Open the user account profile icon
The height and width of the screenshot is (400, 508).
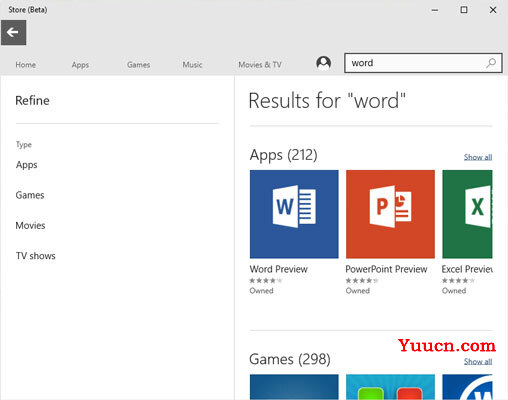pos(323,63)
